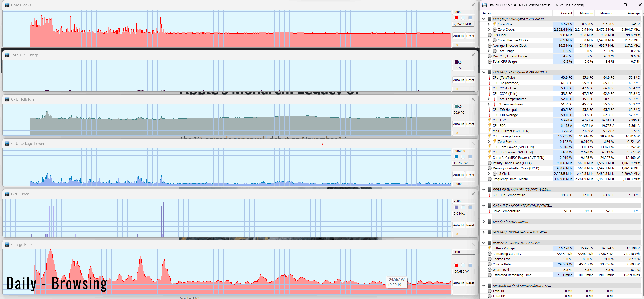Expand the L3 Clocks row
Image resolution: width=644 pixels, height=299 pixels.
pyautogui.click(x=489, y=174)
